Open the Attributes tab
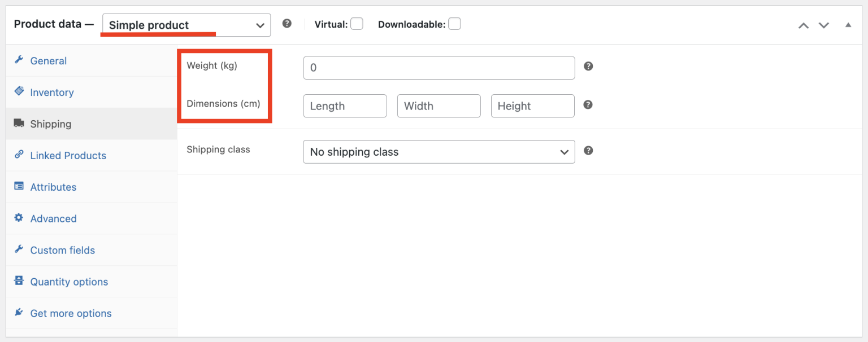The width and height of the screenshot is (868, 342). tap(53, 187)
